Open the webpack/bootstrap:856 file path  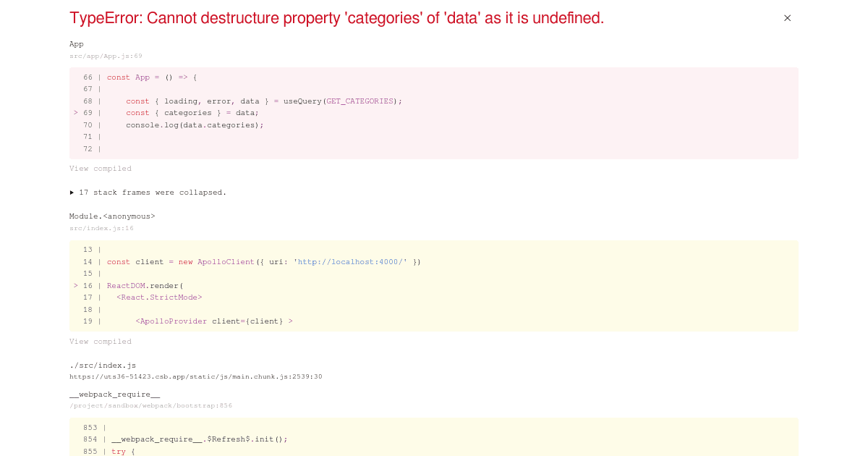150,406
